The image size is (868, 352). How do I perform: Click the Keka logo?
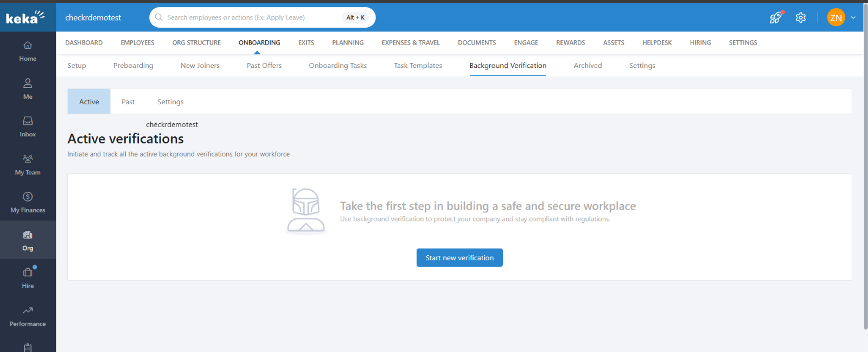pos(25,17)
